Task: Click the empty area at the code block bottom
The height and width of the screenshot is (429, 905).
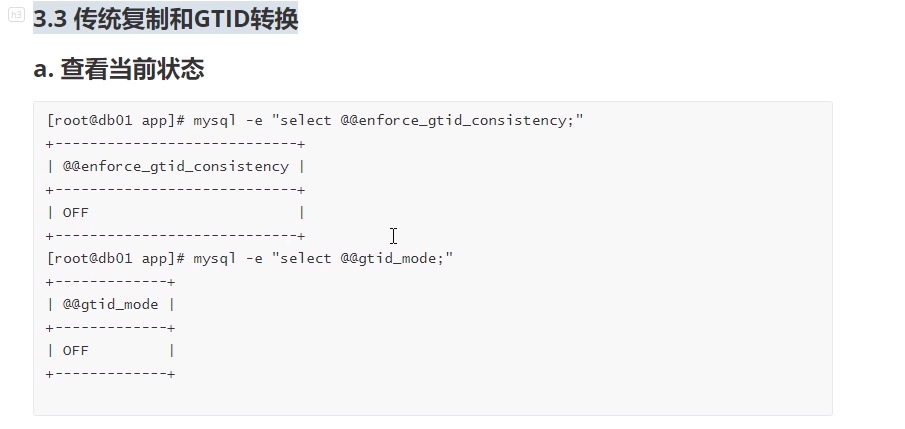Action: (432, 398)
